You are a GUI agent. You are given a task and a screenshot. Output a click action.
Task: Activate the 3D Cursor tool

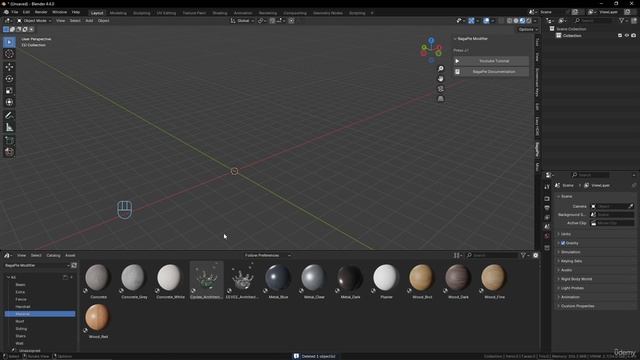click(9, 54)
